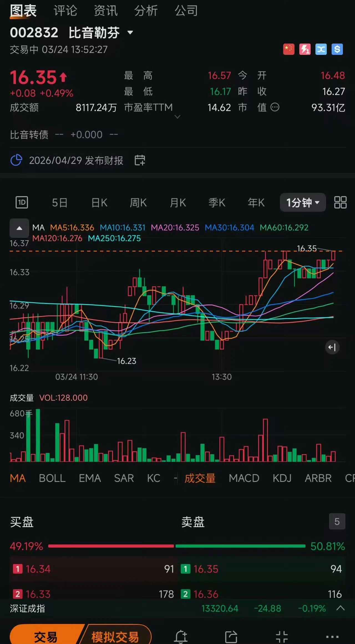Expand more quote details chevron
The image size is (355, 644).
(177, 117)
